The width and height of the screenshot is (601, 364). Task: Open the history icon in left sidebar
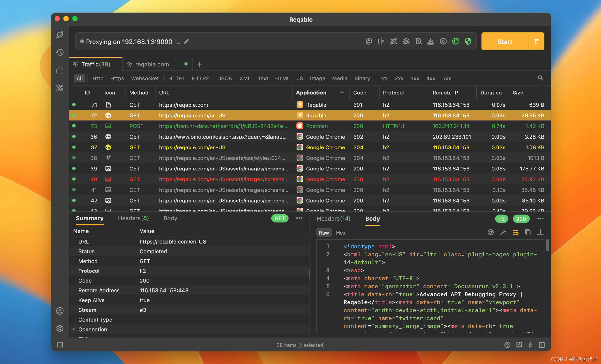tap(60, 52)
